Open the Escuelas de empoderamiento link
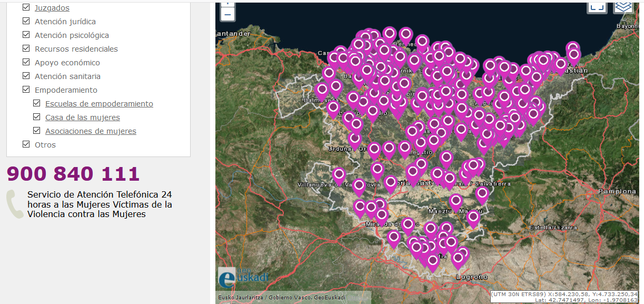This screenshot has height=304, width=644. (x=99, y=104)
